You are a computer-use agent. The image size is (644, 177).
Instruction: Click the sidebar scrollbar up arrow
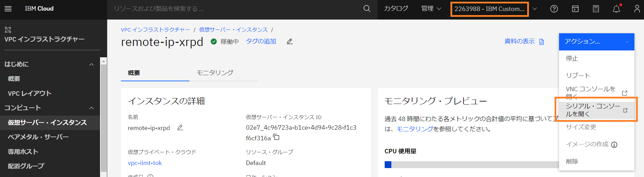(103, 61)
